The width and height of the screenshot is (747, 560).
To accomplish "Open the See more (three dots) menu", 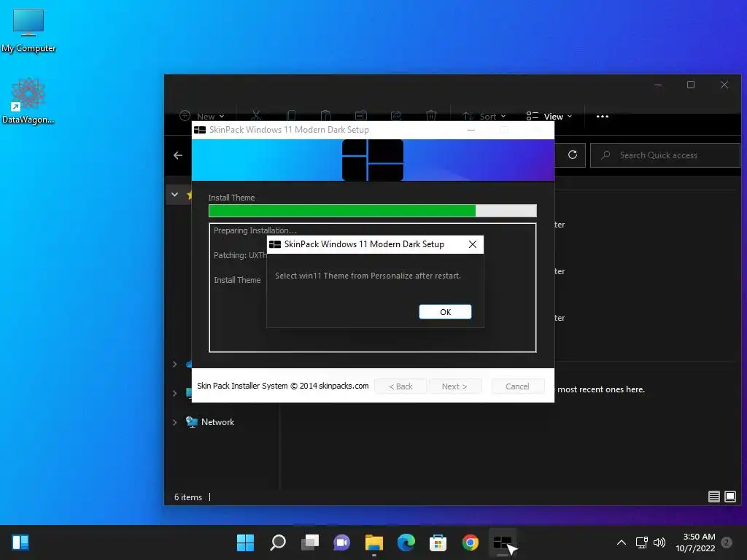I will [602, 116].
